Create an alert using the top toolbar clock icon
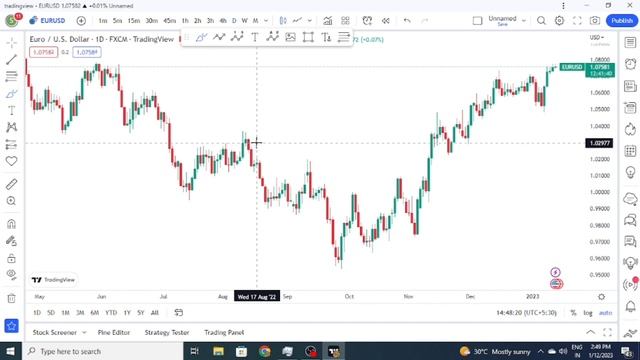Screen dimensions: 640x360 (367, 20)
